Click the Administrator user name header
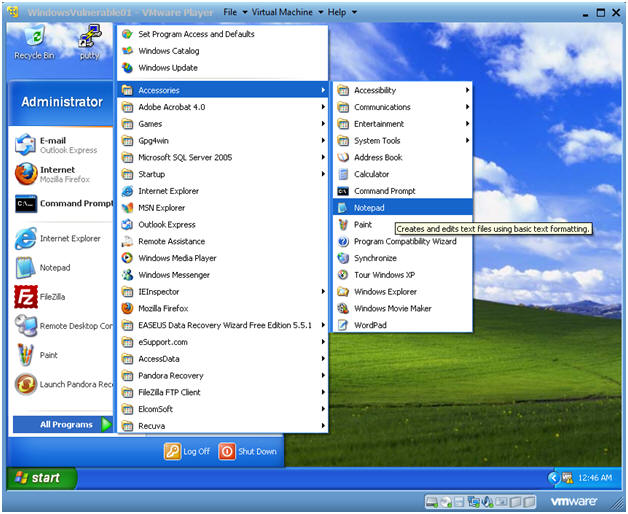 pyautogui.click(x=62, y=102)
